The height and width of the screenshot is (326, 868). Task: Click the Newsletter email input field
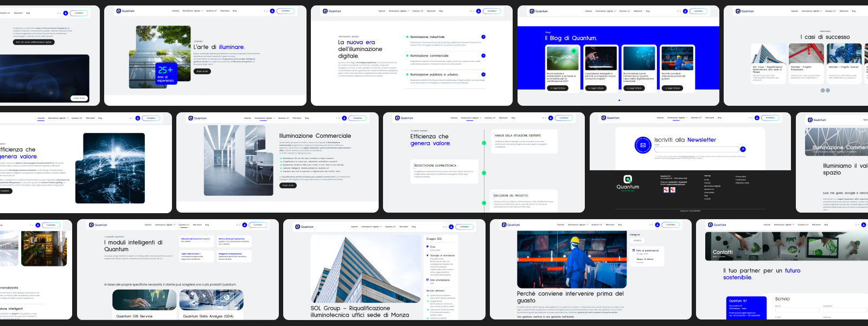pos(697,149)
